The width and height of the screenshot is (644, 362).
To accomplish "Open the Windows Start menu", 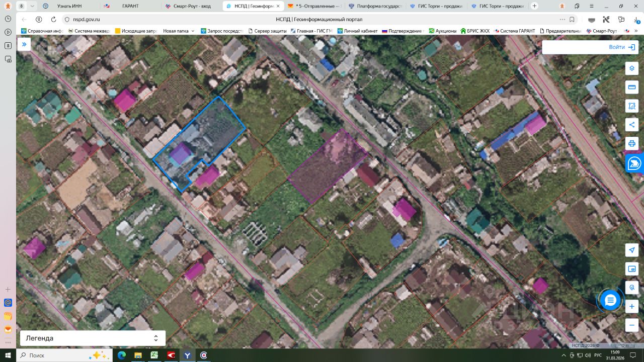I will (8, 355).
